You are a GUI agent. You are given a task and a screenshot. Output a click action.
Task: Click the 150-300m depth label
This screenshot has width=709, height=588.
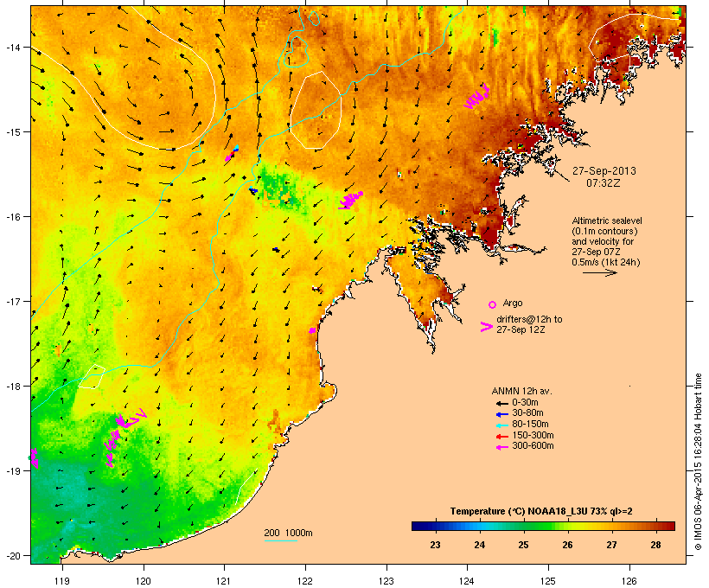coord(533,435)
